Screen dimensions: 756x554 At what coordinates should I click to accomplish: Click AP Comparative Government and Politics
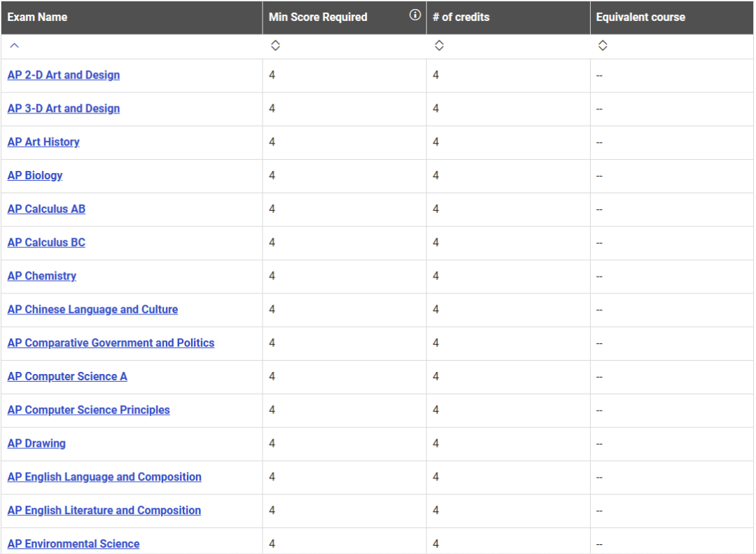click(x=111, y=343)
